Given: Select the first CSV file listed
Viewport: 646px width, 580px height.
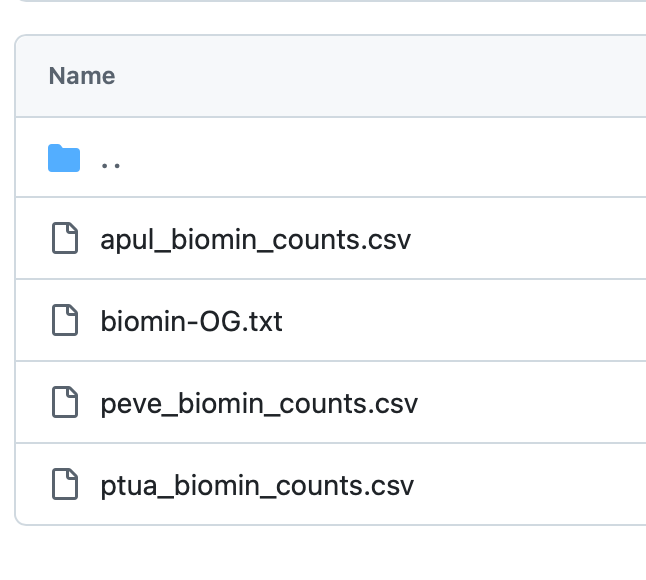Looking at the screenshot, I should coord(255,240).
